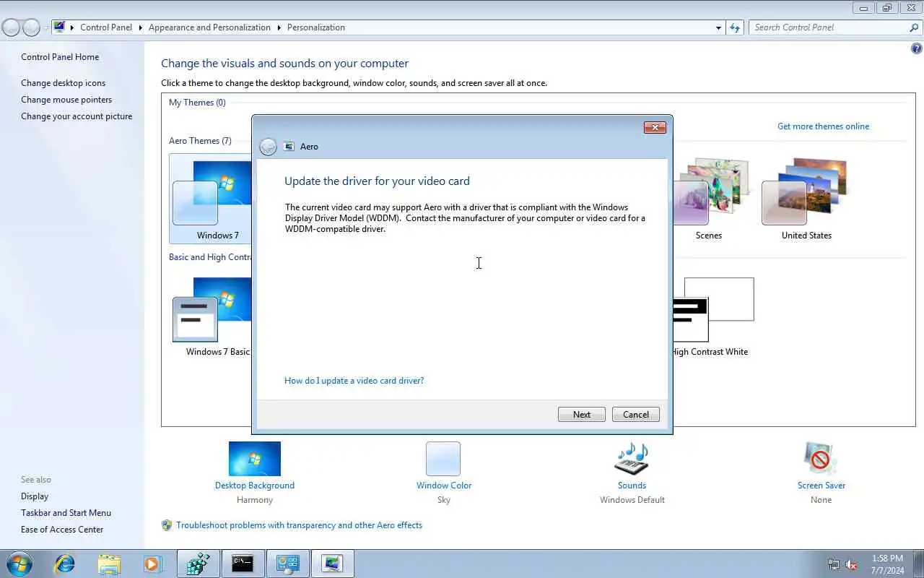
Task: Go back in the Aero wizard
Action: (268, 147)
